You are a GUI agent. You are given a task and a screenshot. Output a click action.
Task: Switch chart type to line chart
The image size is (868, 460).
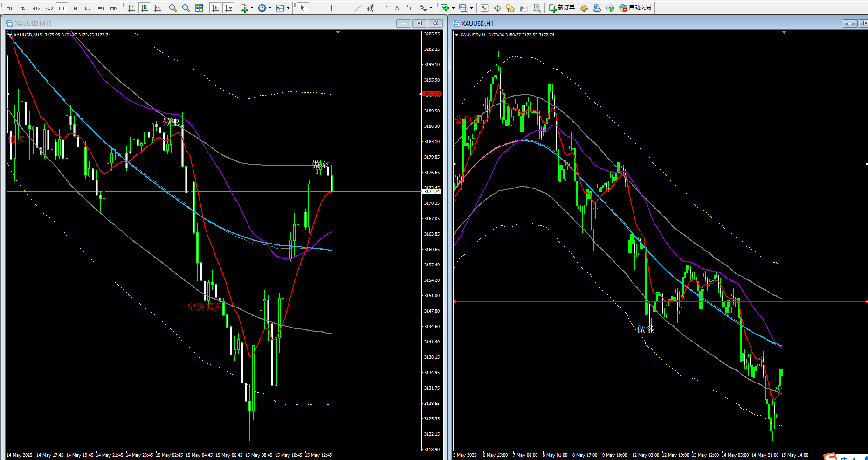click(158, 8)
